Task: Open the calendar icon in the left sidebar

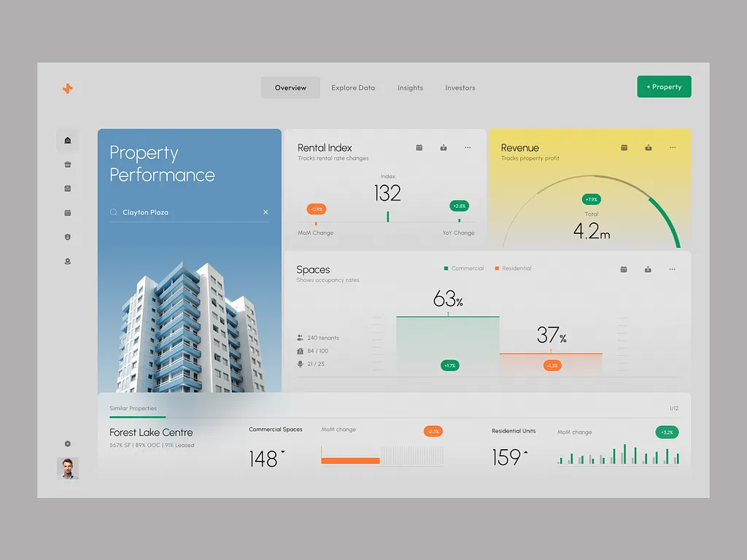Action: coord(68,213)
